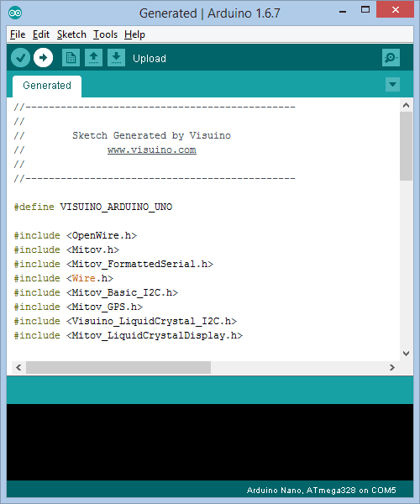Viewport: 420px width, 504px height.
Task: Click the horizontal scrollbar right arrow
Action: point(392,367)
